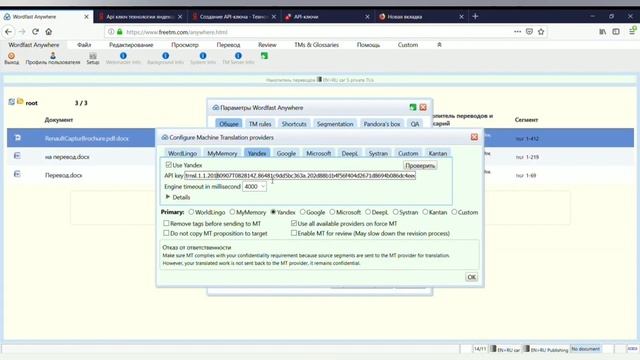Select the Перевод.docx document
This screenshot has width=640, height=360.
pos(64,175)
